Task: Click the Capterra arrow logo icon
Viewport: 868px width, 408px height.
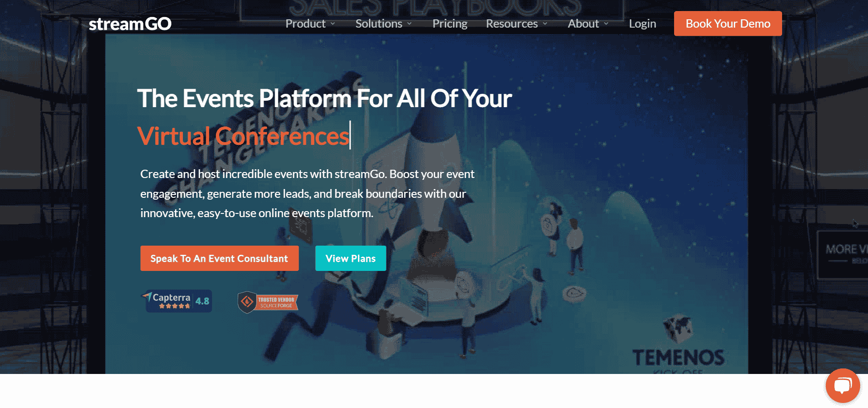Action: [x=147, y=296]
